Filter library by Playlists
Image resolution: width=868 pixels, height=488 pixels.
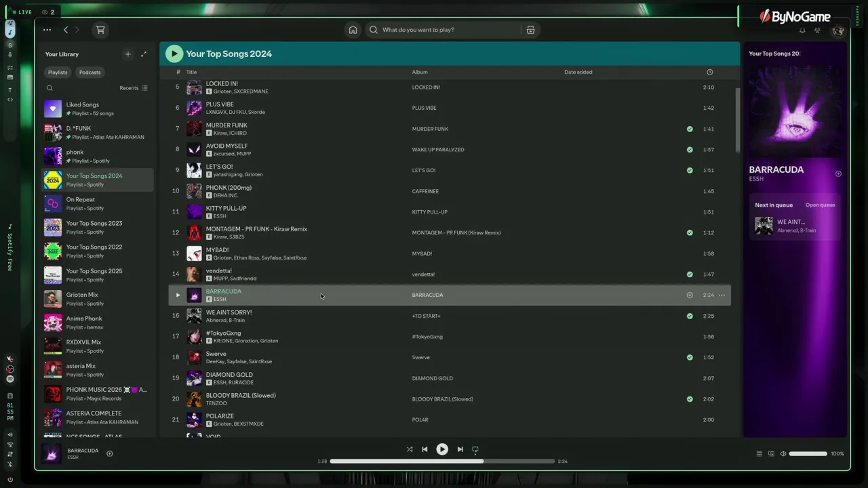(58, 73)
